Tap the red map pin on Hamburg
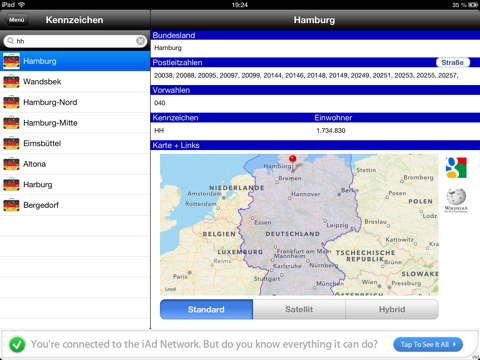 pyautogui.click(x=293, y=159)
